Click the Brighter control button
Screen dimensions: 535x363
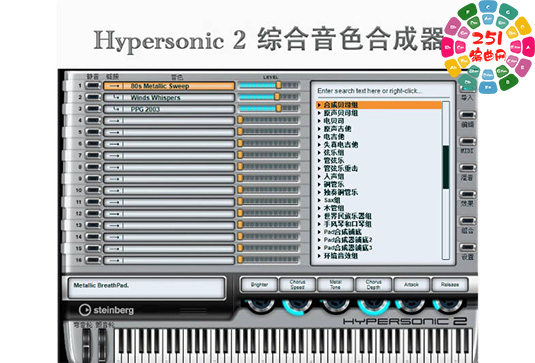pos(259,285)
